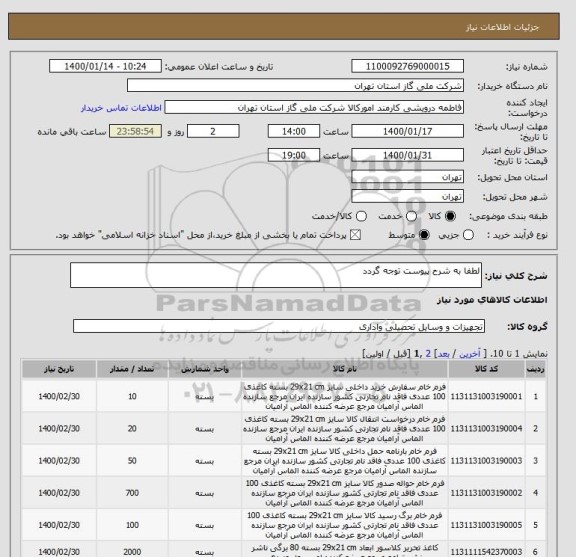Viewport: 576px width, 557px height.
Task: Click item name فرم خام سفارش خرید داخلی
Action: click(344, 396)
